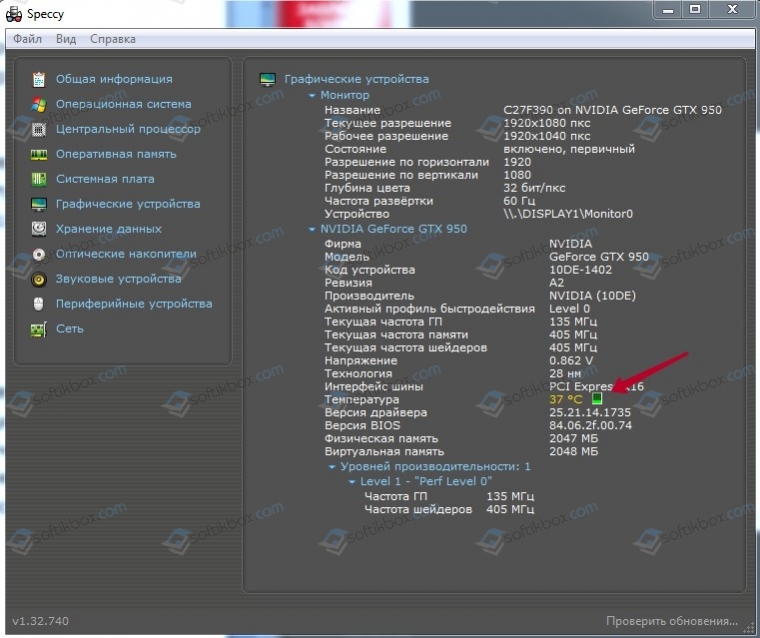The height and width of the screenshot is (638, 760).
Task: Open Хранение данных section
Action: (109, 229)
